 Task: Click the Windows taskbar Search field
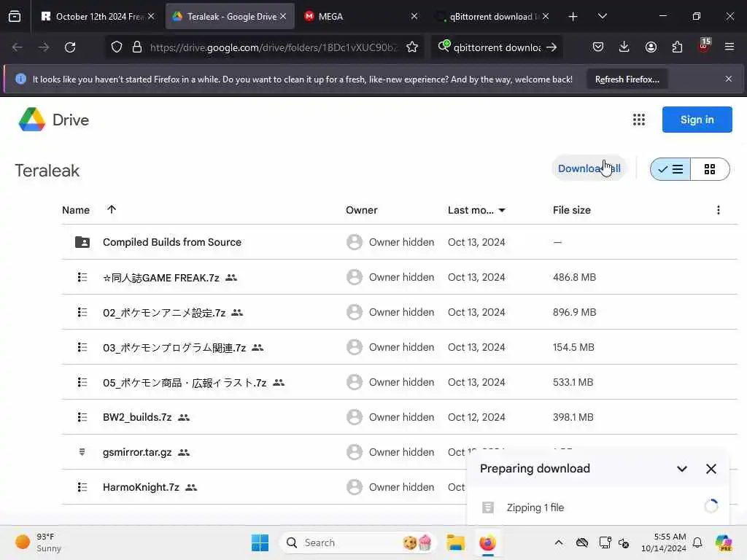pos(358,542)
